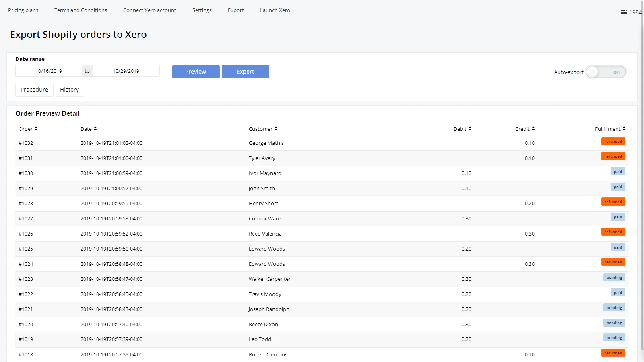
Task: Click the Fulfillment column sort icon
Action: point(624,129)
